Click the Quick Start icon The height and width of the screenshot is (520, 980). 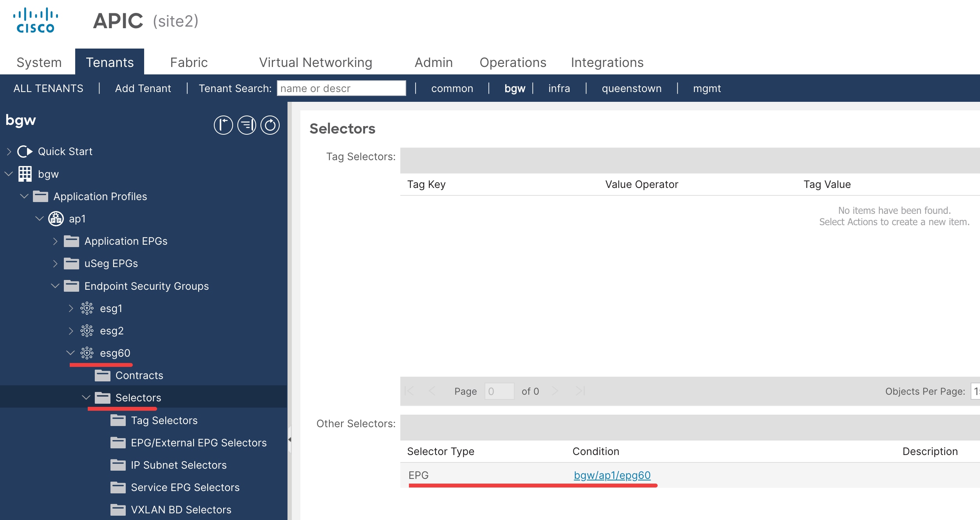pos(25,152)
